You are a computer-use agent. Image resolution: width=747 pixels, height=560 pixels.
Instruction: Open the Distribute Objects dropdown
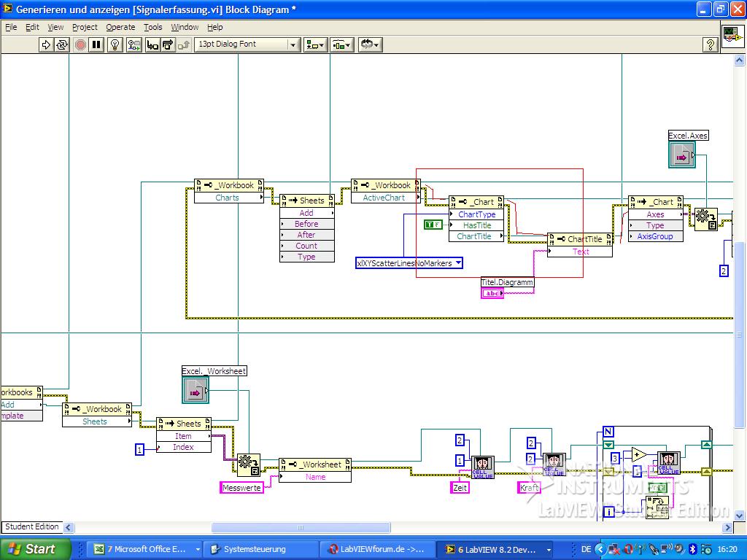[x=342, y=44]
